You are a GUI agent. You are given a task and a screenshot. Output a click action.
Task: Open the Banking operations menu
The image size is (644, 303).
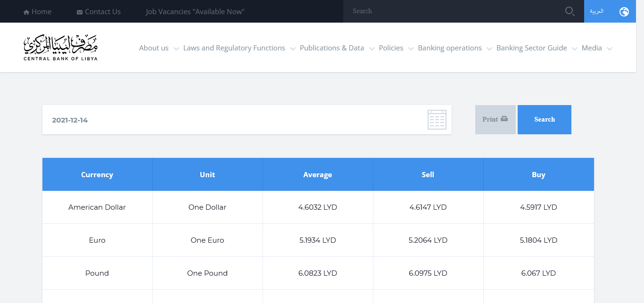point(454,48)
